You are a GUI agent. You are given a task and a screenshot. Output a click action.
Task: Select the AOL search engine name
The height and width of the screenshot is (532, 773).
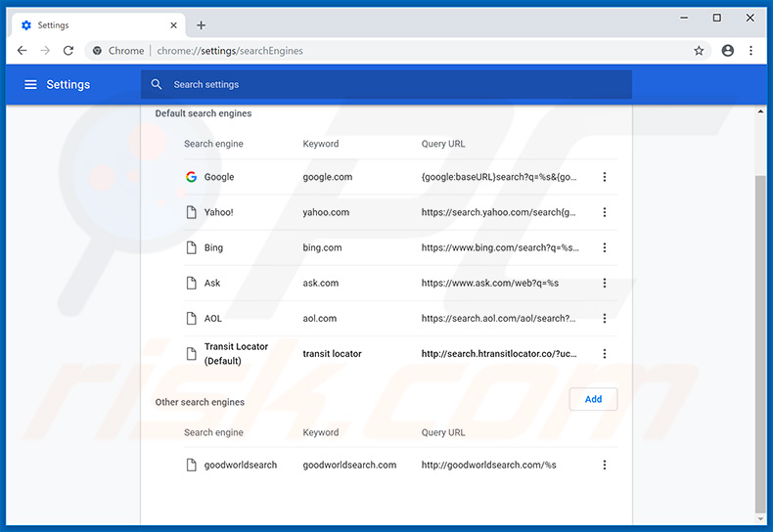213,319
